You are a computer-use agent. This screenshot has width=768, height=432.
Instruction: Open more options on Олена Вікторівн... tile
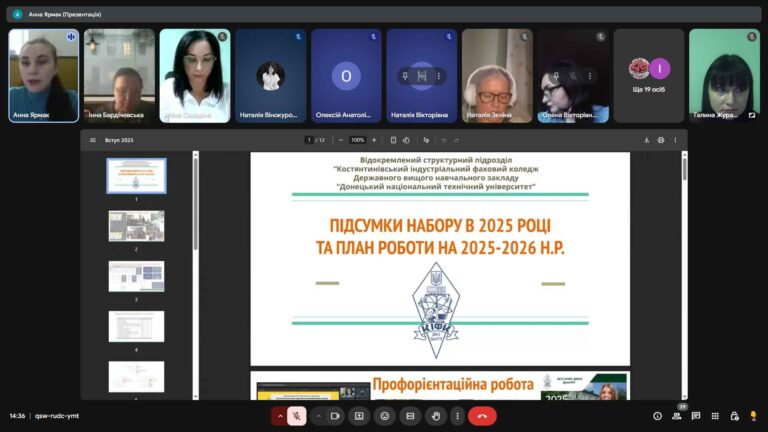[590, 76]
